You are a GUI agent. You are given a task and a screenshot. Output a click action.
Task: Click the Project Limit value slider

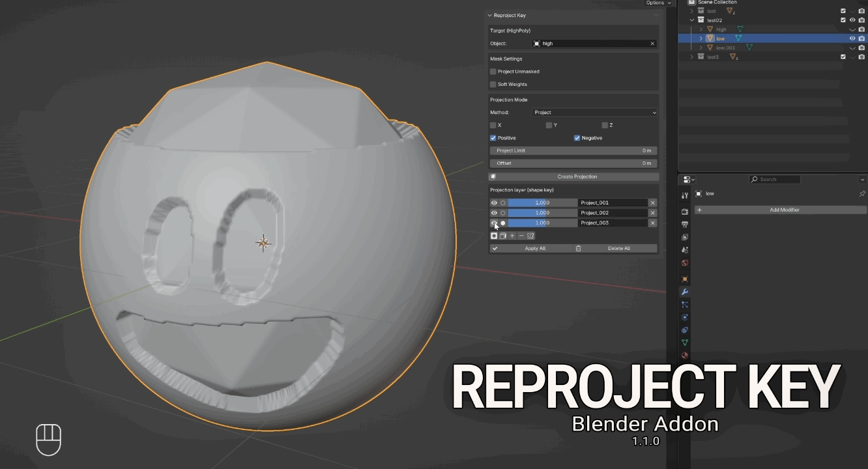(x=573, y=150)
